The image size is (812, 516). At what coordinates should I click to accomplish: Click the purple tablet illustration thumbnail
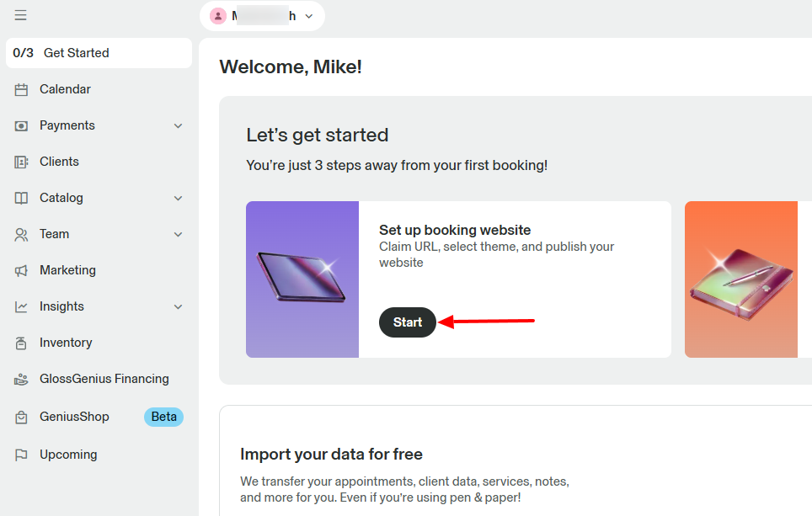pos(302,279)
